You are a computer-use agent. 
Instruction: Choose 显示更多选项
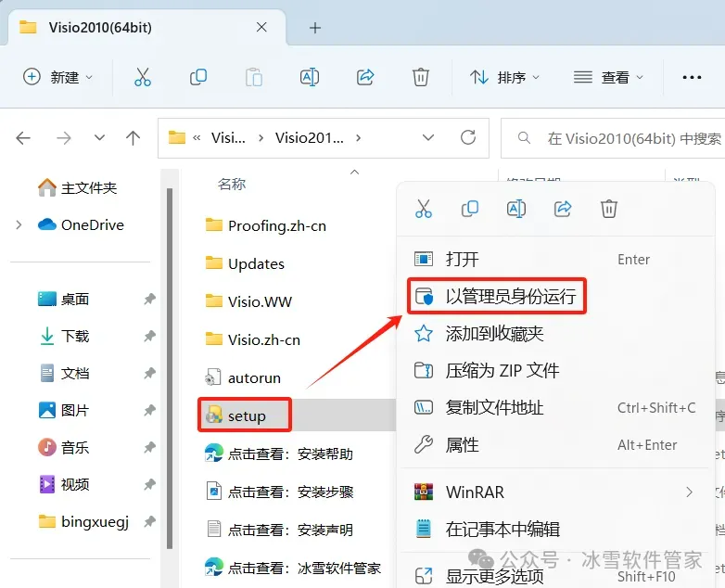[555, 576]
